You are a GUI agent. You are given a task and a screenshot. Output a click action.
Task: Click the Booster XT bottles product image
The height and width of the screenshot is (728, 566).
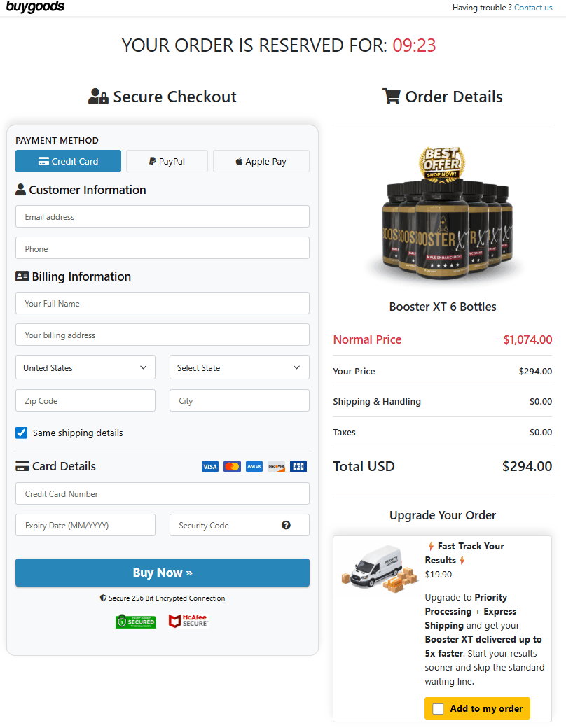[443, 218]
